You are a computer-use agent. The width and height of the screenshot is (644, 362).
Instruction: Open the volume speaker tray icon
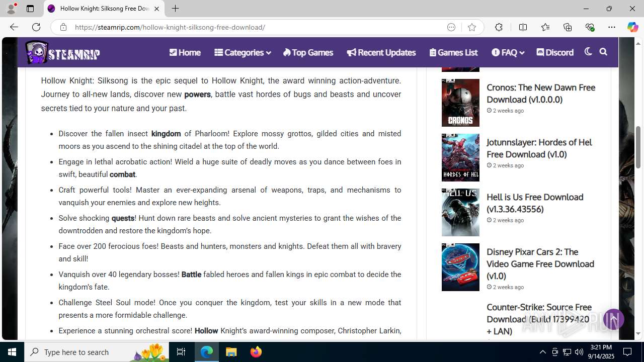pos(579,352)
